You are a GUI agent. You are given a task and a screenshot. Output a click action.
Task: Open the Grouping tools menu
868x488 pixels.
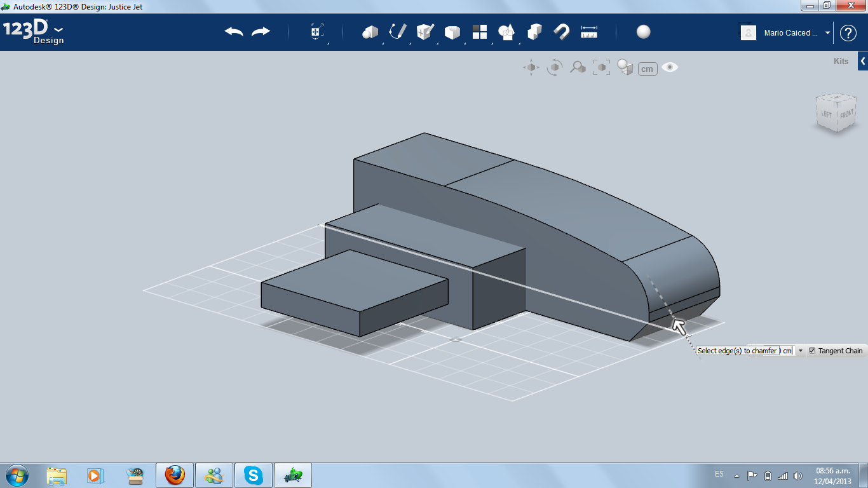(506, 32)
